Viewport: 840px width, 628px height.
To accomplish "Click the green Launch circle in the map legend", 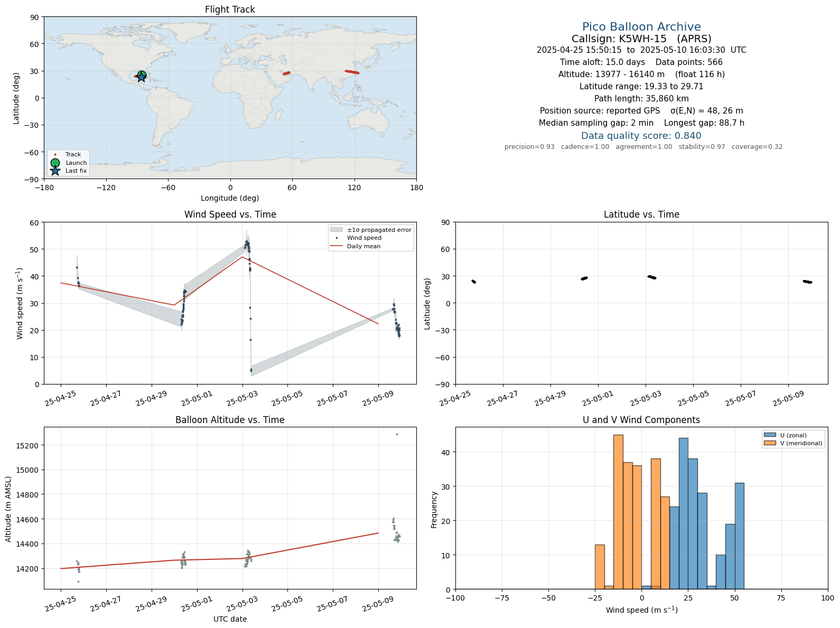I will 55,163.
